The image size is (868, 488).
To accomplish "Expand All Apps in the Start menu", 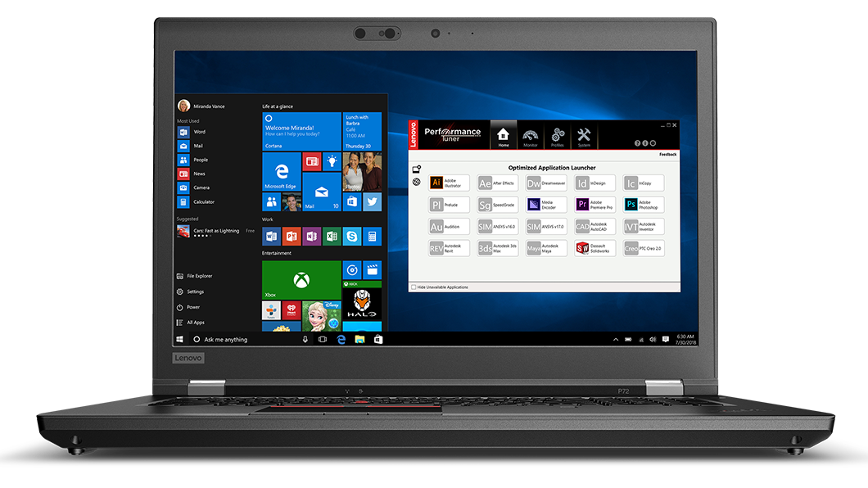I will 195,323.
